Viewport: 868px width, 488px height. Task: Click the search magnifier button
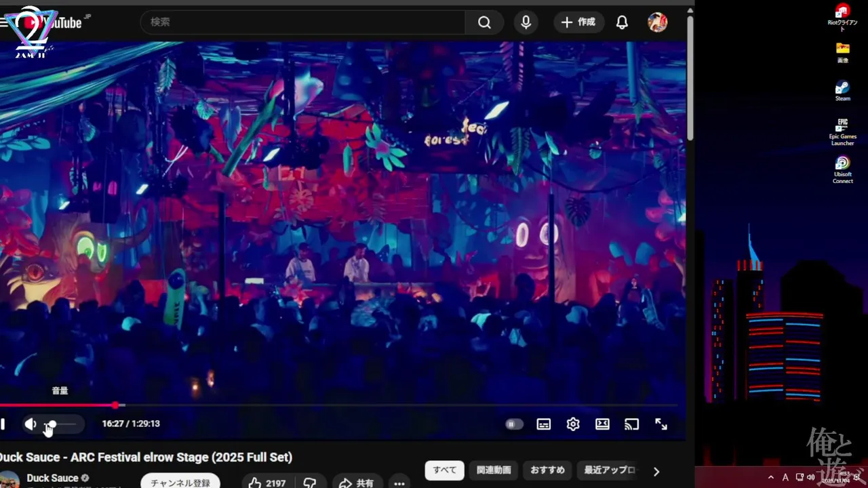484,22
